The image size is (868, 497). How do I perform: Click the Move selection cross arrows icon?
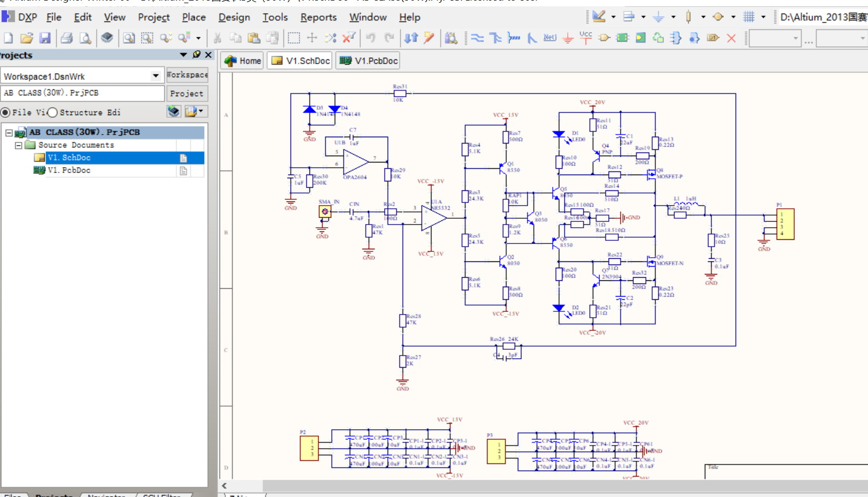(312, 38)
